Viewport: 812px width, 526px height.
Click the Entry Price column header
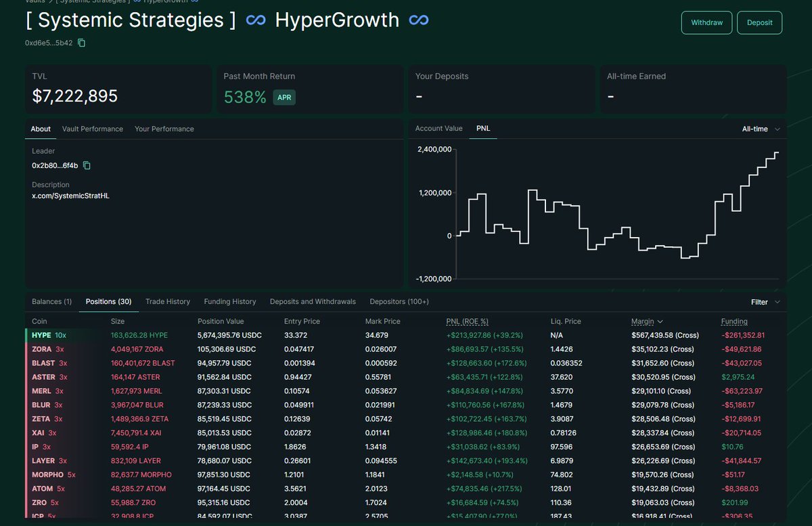(302, 322)
